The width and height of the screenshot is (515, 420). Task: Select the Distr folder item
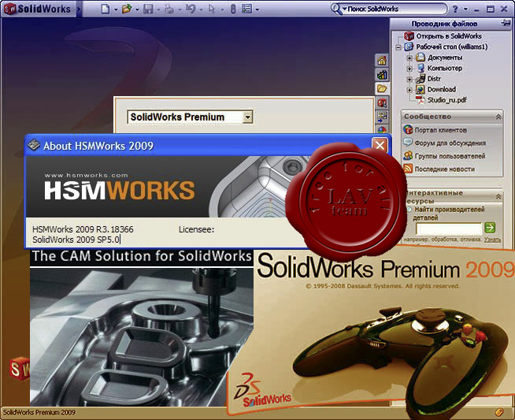434,79
